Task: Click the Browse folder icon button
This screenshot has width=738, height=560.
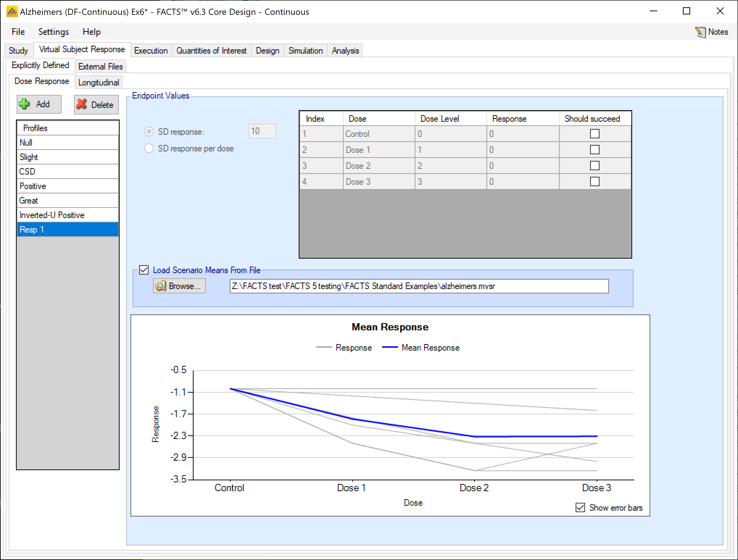Action: 161,286
